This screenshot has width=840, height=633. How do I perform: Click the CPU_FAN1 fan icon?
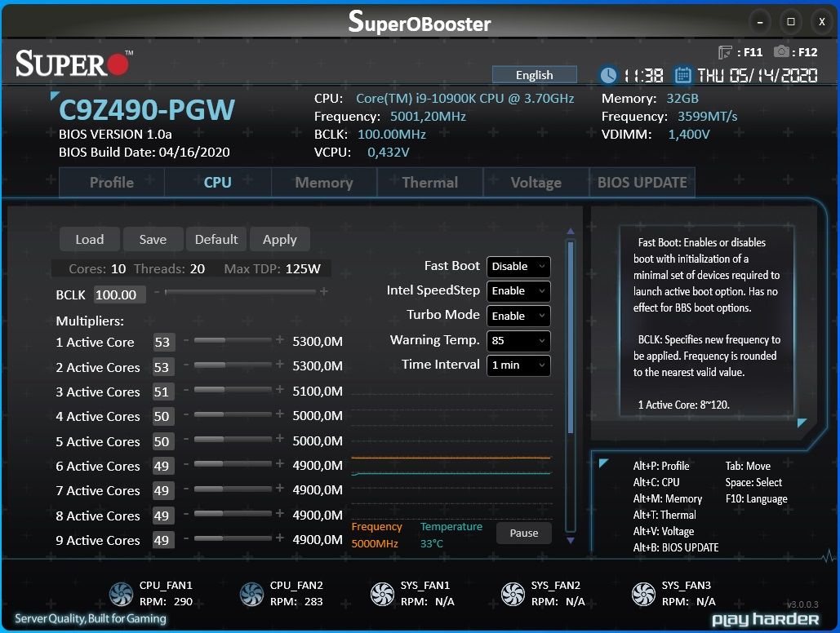(121, 594)
